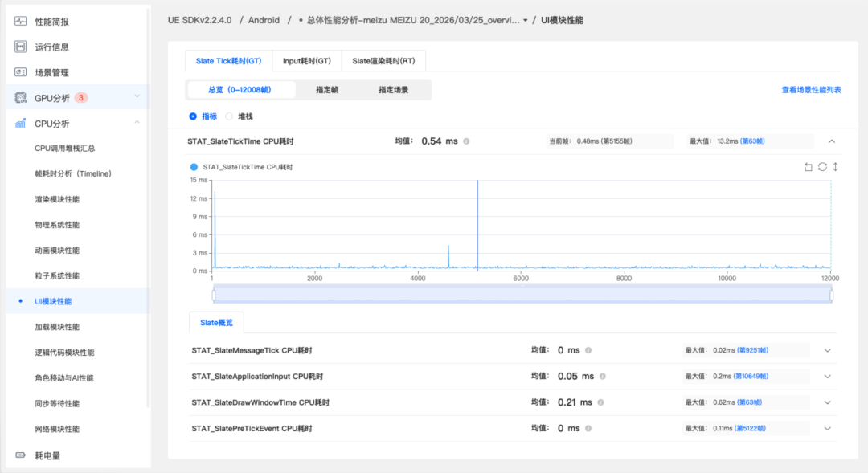Image resolution: width=868 pixels, height=473 pixels.
Task: Jump to 第63帧 in SlateDrawWindowTime row
Action: [x=749, y=402]
